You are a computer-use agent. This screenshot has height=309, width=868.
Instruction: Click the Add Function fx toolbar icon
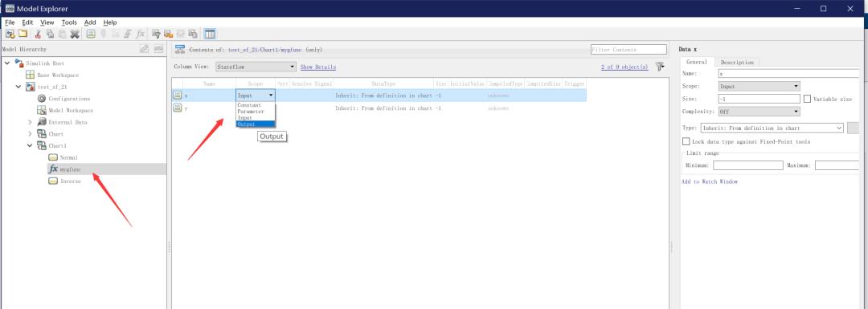tap(141, 34)
